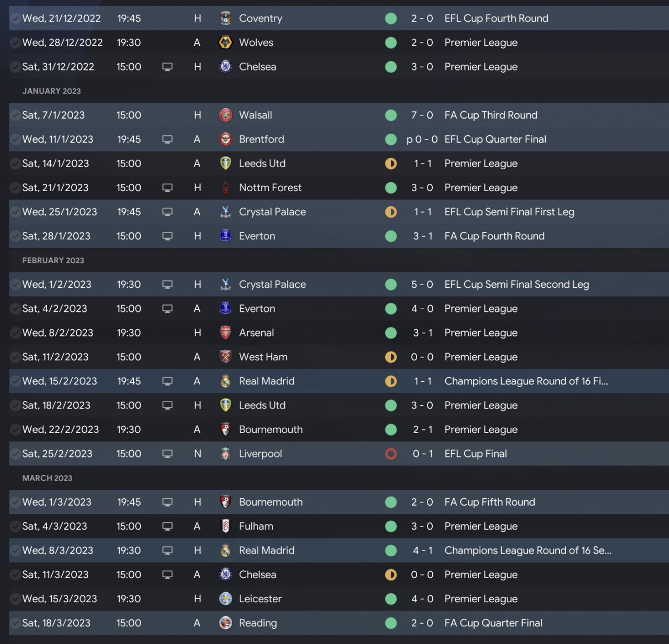This screenshot has width=669, height=644.
Task: Click the Reading club badge
Action: pyautogui.click(x=225, y=623)
